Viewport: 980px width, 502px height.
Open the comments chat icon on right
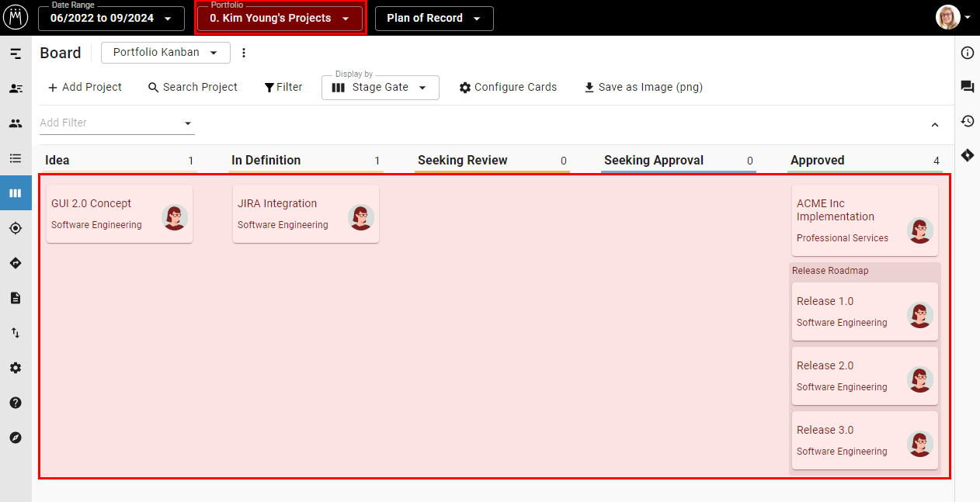[x=968, y=87]
